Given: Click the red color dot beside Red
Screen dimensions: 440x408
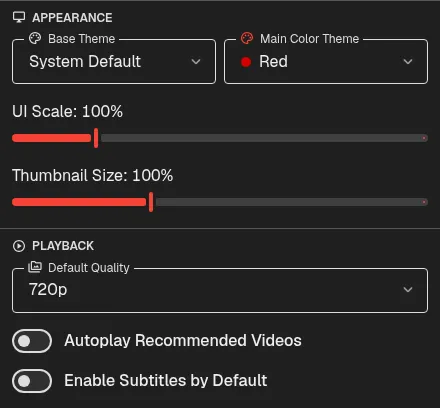Looking at the screenshot, I should coord(246,62).
